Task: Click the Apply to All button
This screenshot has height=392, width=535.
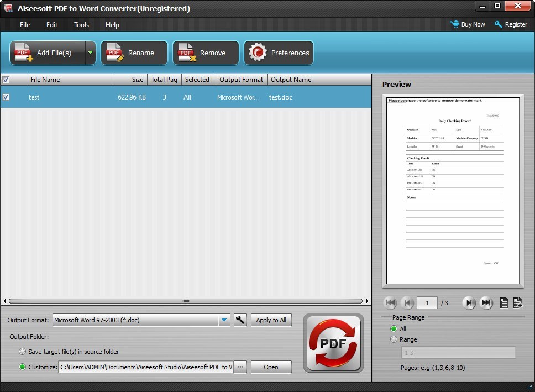Action: pyautogui.click(x=271, y=320)
